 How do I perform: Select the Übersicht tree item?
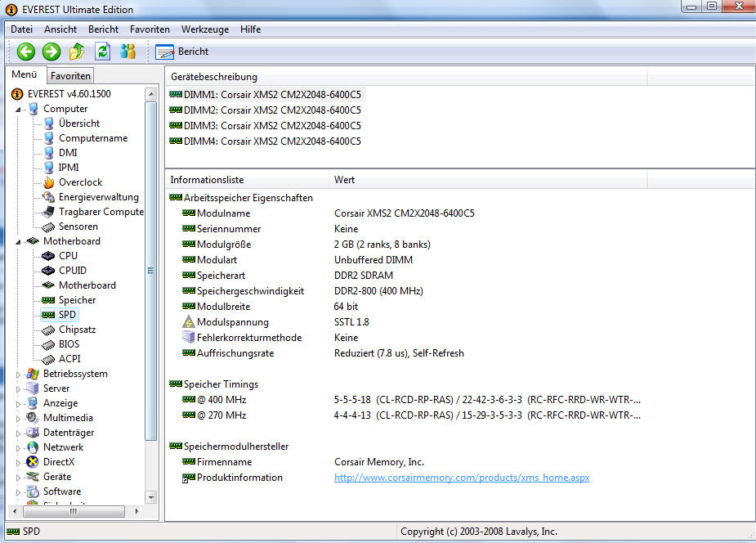(x=79, y=123)
